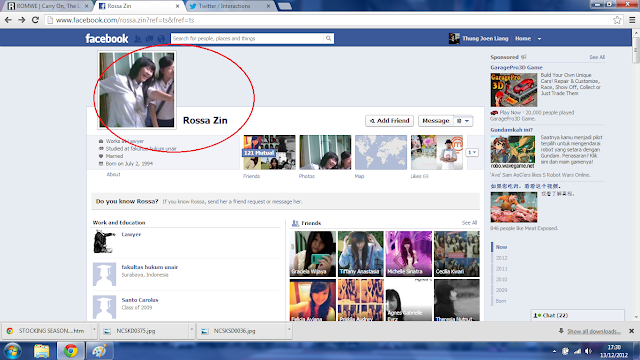
Task: Open the Likes 69 thumbnail
Action: point(437,152)
